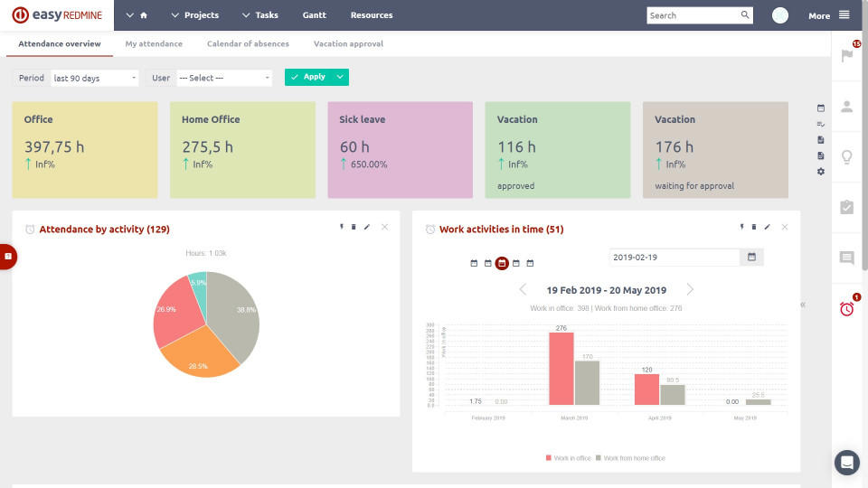Image resolution: width=868 pixels, height=488 pixels.
Task: Open the flag notifications in the sidebar
Action: coord(847,55)
